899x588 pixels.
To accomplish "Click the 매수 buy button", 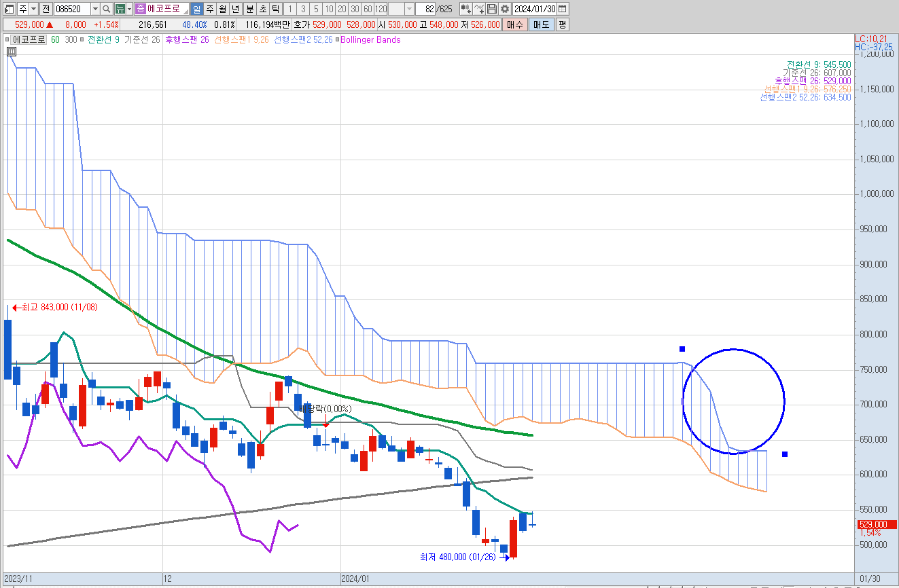I will tap(515, 24).
